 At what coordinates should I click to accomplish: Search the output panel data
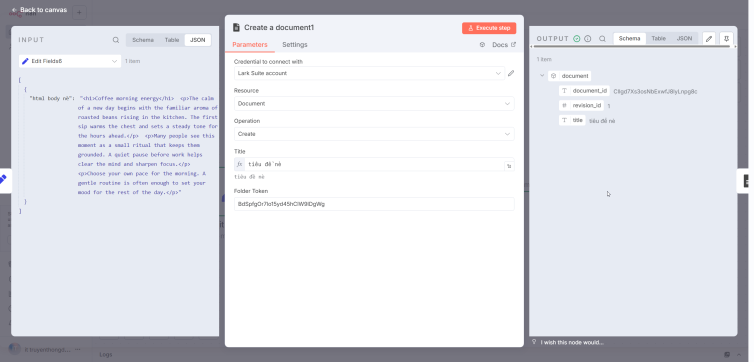[x=602, y=38]
